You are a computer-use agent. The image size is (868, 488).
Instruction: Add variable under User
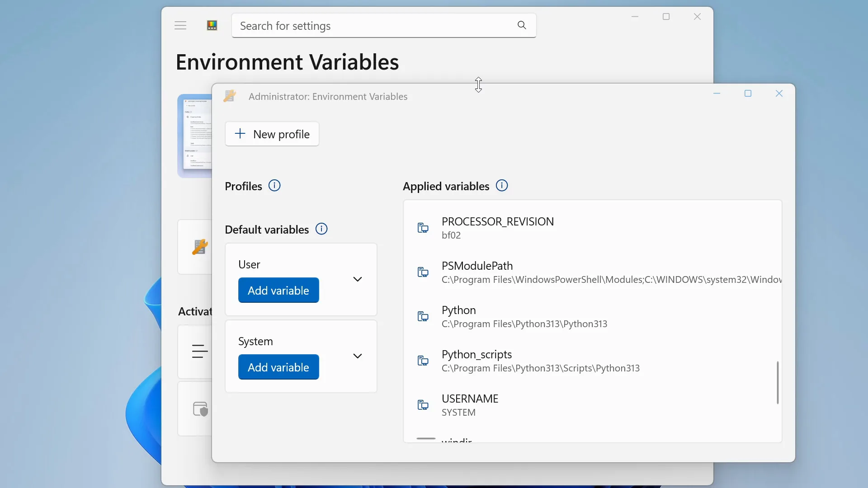278,290
